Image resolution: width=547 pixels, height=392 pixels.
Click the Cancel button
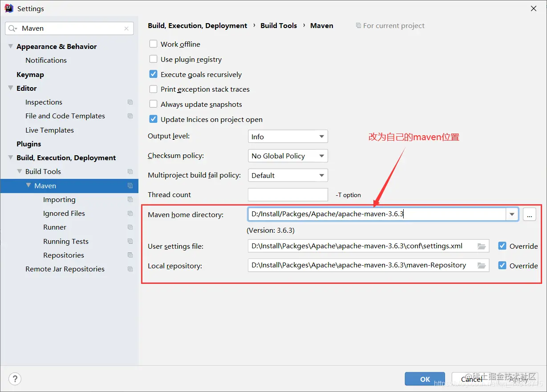(x=472, y=379)
